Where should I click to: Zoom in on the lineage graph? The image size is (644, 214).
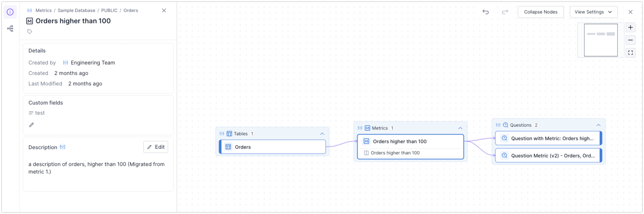point(630,28)
